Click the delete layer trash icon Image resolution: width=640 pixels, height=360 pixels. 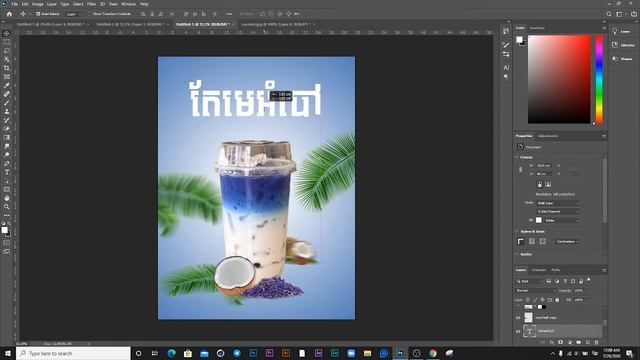pyautogui.click(x=596, y=342)
